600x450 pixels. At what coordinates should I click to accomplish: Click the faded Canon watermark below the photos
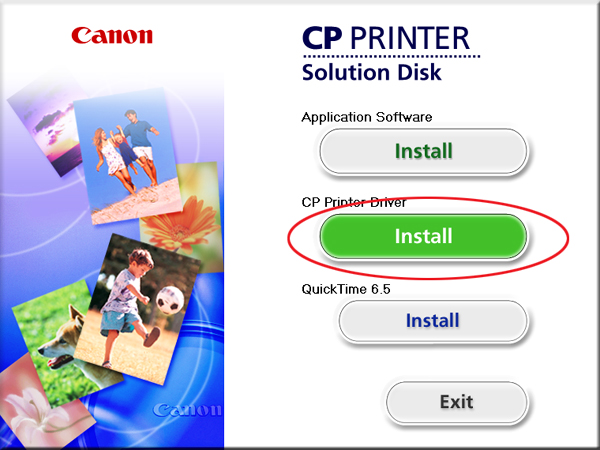pos(188,410)
